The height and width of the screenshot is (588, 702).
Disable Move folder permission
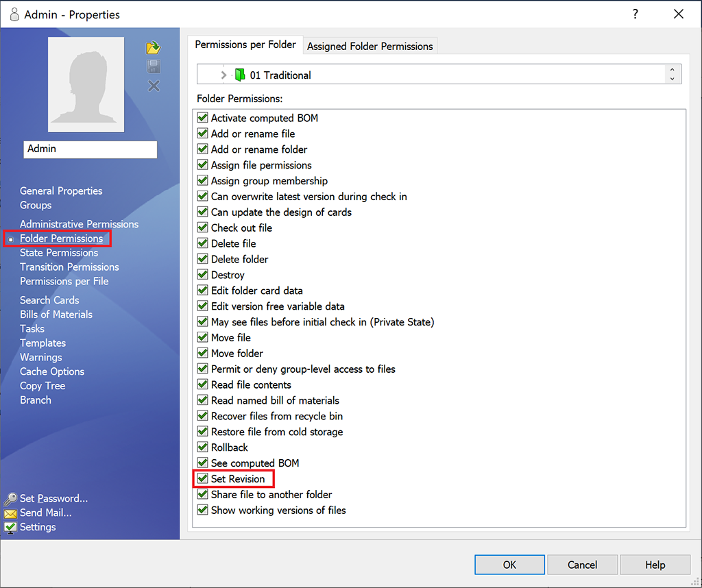point(202,353)
